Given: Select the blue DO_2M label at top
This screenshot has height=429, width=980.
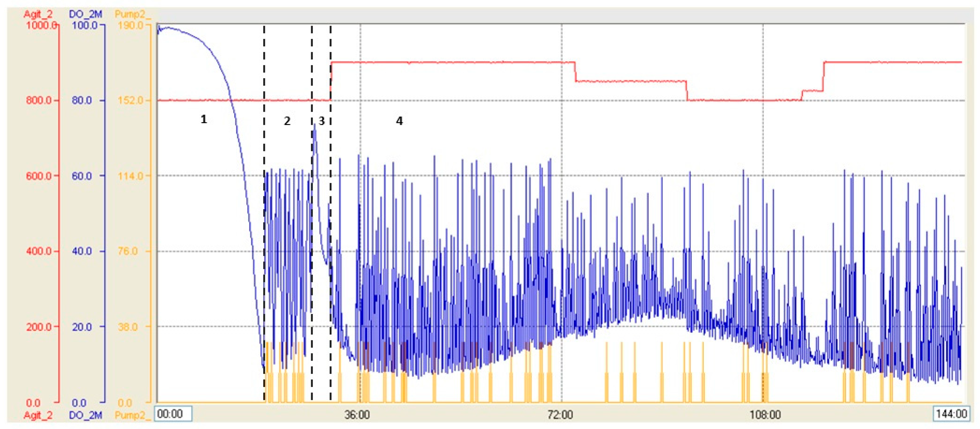Looking at the screenshot, I should click(85, 15).
